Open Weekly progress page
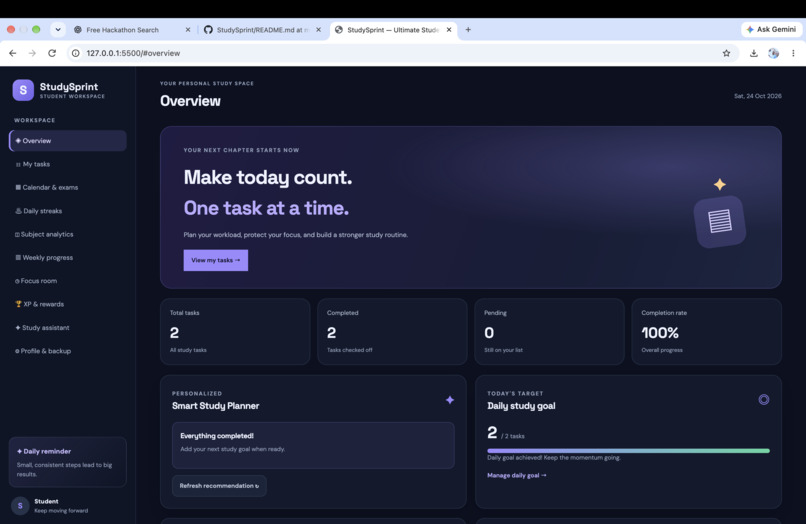 [68, 258]
